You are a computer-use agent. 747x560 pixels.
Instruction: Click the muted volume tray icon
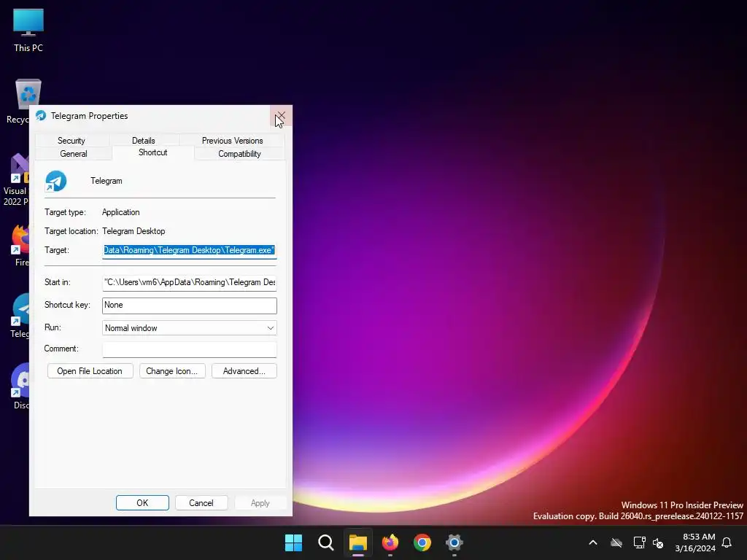point(658,542)
